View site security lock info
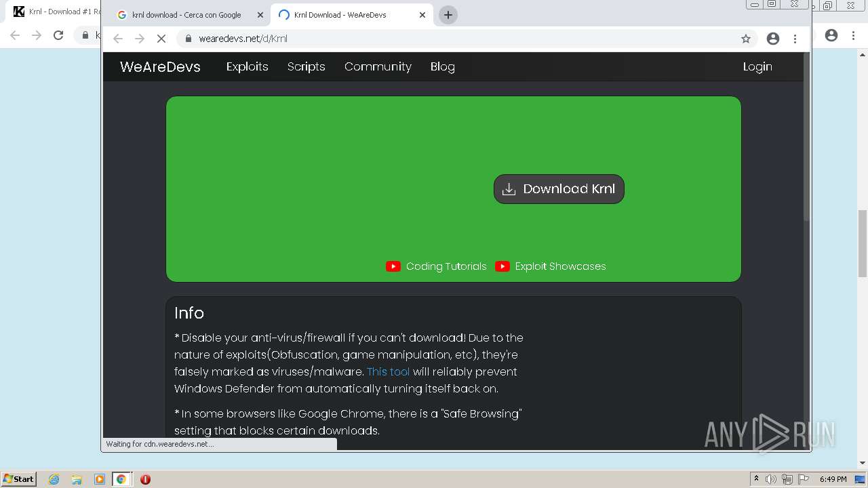Image resolution: width=868 pixels, height=488 pixels. click(189, 39)
